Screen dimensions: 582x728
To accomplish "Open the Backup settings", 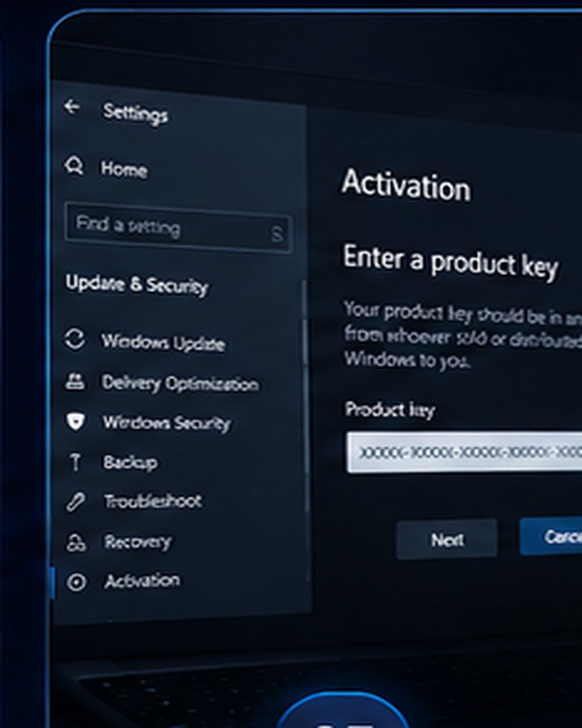I will click(x=130, y=463).
